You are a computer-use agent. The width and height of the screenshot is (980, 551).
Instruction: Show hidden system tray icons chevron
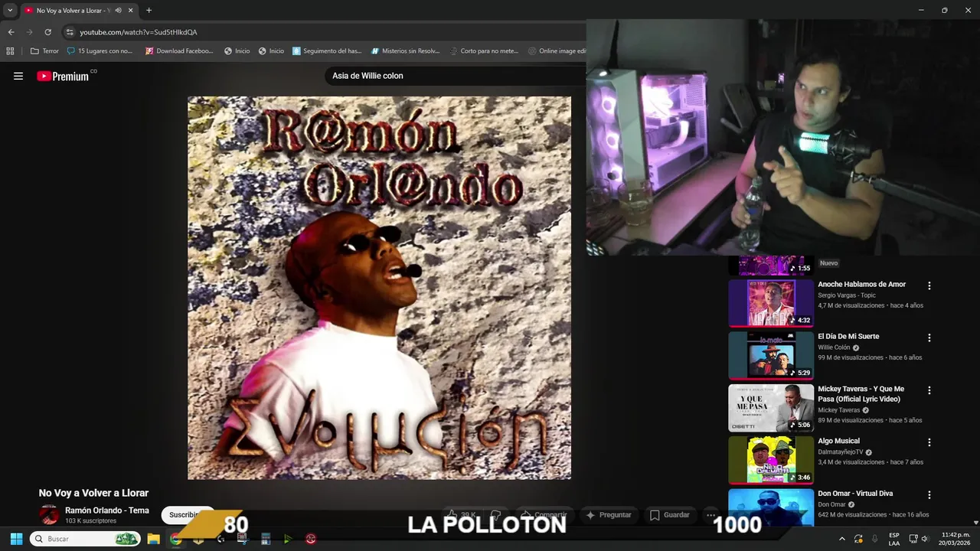[x=842, y=539]
